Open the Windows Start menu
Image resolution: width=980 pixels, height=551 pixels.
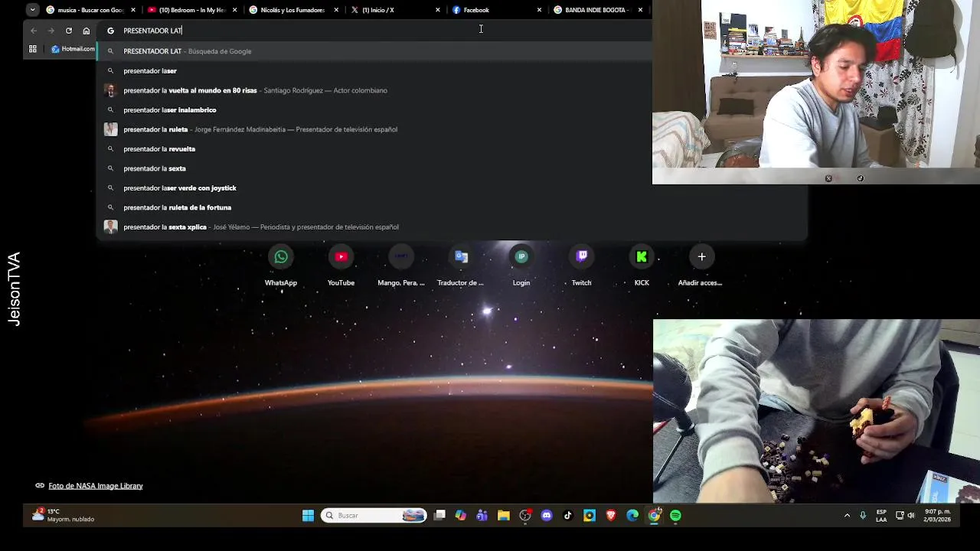pos(308,516)
